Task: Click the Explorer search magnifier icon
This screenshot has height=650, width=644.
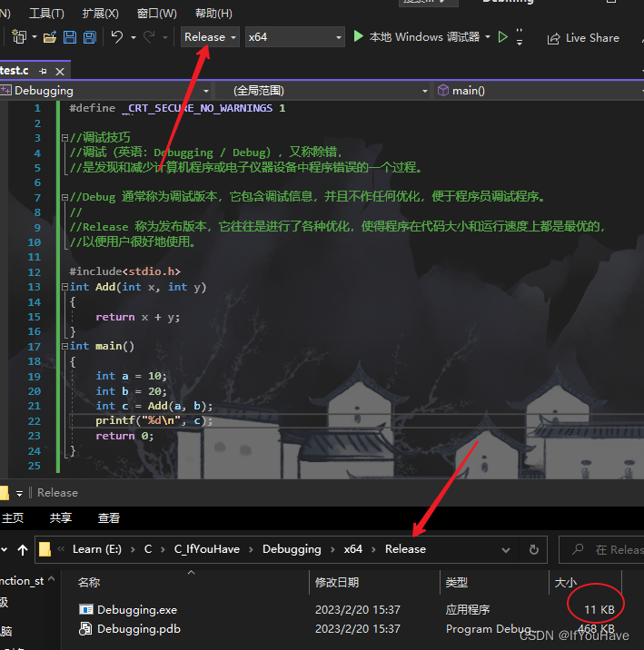Action: click(x=578, y=549)
